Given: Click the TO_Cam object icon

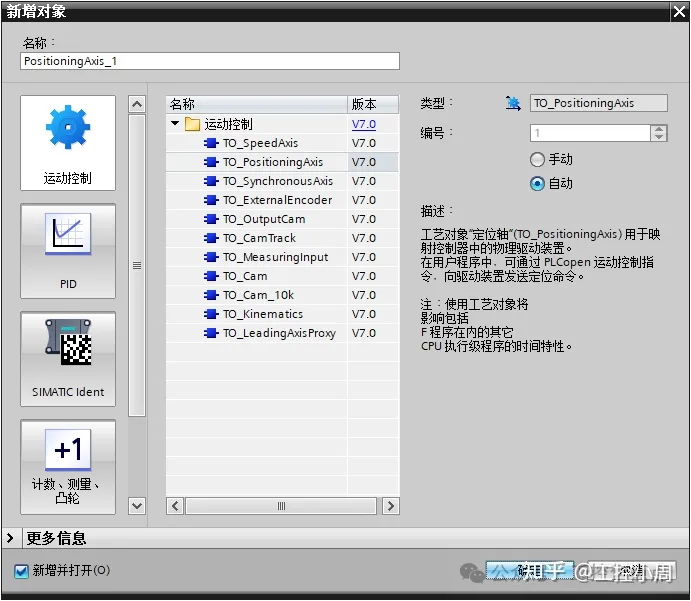Looking at the screenshot, I should tap(211, 276).
